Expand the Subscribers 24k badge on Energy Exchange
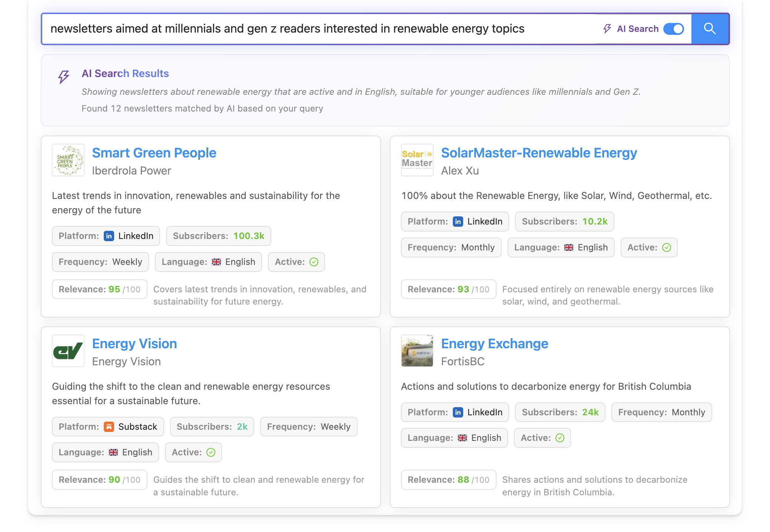The image size is (770, 532). pos(560,412)
